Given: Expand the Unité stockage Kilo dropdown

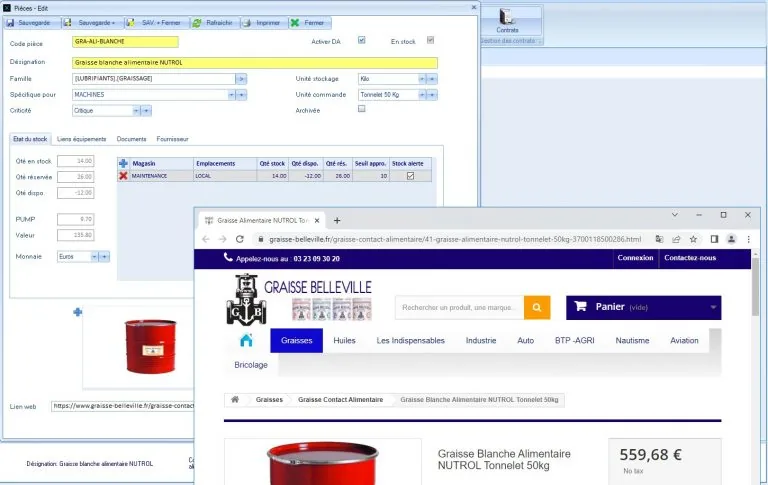Looking at the screenshot, I should [x=422, y=79].
